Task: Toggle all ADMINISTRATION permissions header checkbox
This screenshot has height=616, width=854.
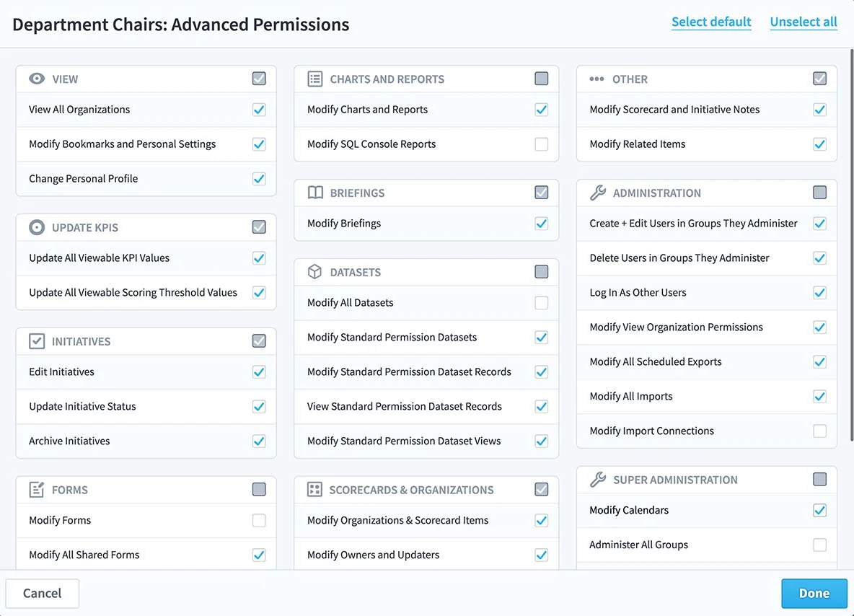Action: click(819, 193)
